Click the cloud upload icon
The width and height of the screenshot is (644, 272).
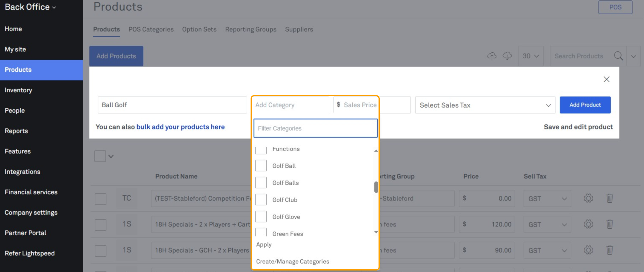pos(492,56)
